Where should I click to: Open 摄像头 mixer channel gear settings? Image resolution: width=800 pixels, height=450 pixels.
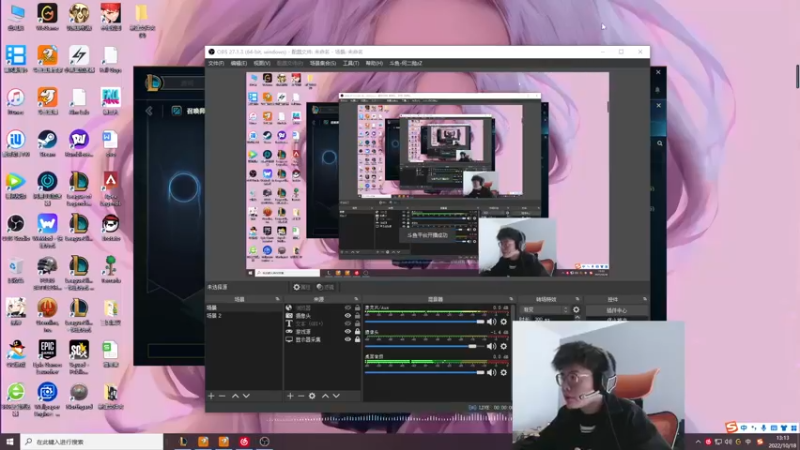click(504, 346)
